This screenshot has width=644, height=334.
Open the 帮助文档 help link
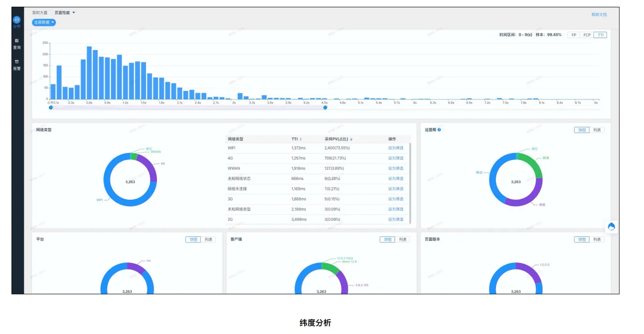[x=599, y=15]
